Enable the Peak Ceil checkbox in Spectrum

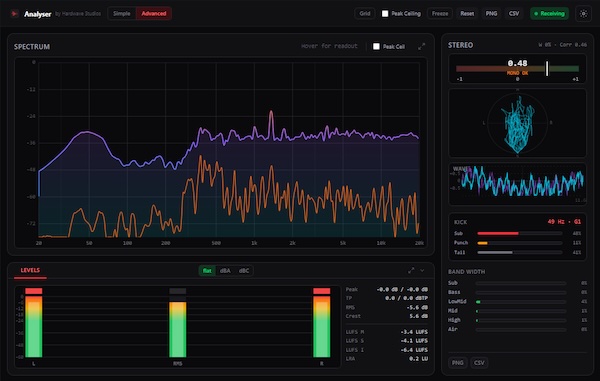(376, 46)
